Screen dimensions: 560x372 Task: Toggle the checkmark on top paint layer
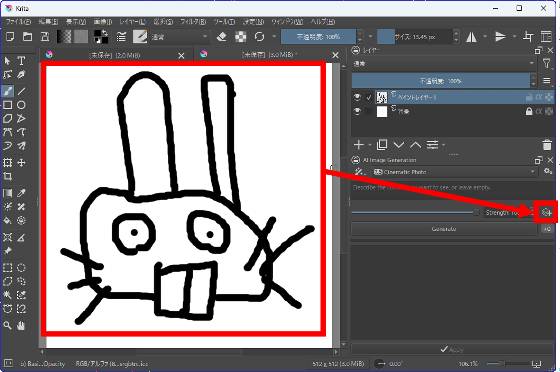[x=369, y=97]
